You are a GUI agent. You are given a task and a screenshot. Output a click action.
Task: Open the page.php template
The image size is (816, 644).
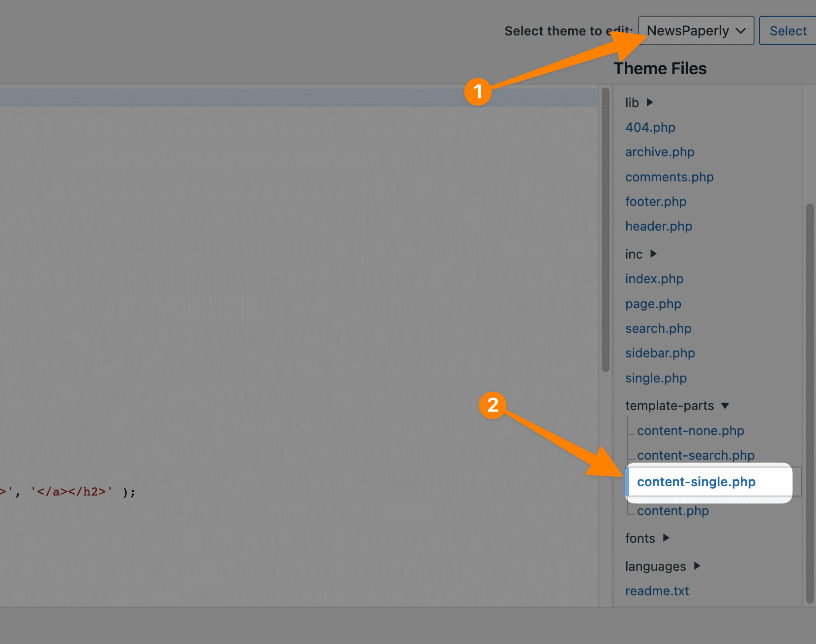coord(653,304)
